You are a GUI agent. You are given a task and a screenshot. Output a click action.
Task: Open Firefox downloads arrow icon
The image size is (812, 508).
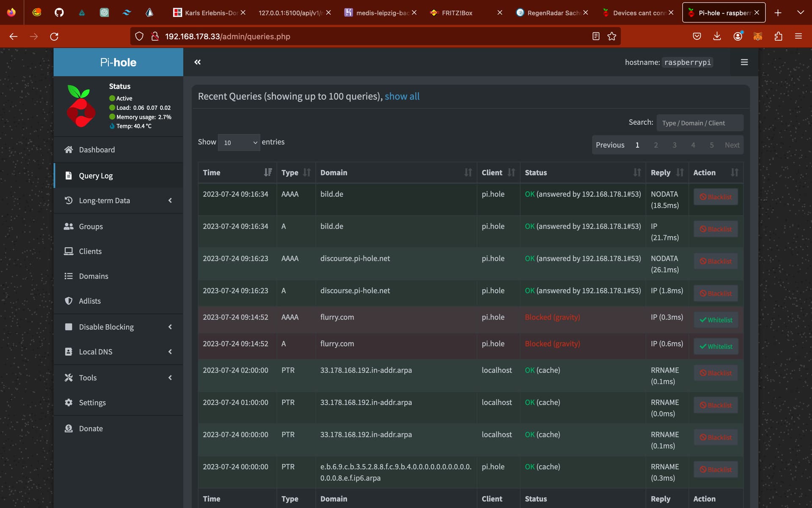[x=717, y=36]
